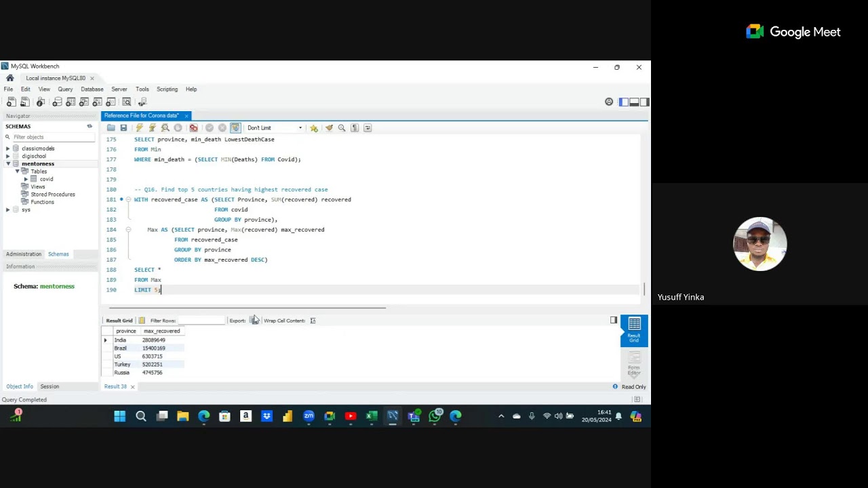The height and width of the screenshot is (488, 868).
Task: Expand the sys schema
Action: point(8,209)
